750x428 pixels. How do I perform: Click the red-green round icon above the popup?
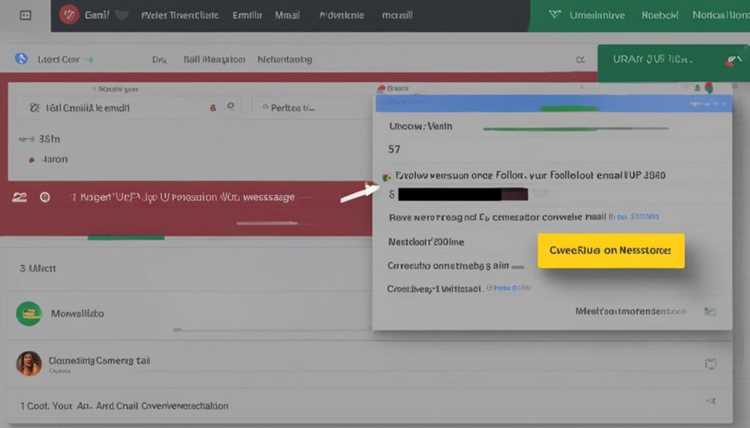[709, 88]
